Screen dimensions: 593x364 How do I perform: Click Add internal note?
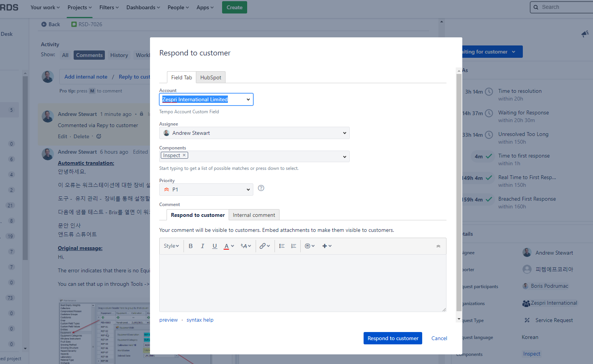[x=86, y=77]
